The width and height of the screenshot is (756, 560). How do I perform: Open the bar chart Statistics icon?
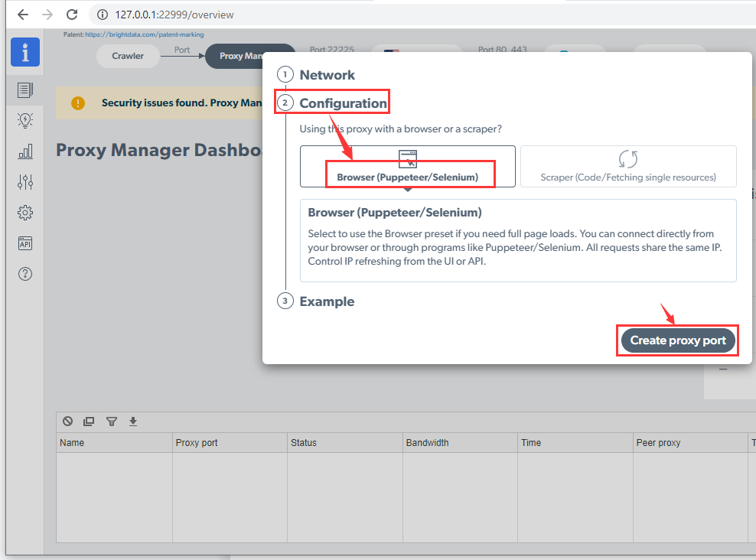coord(25,151)
